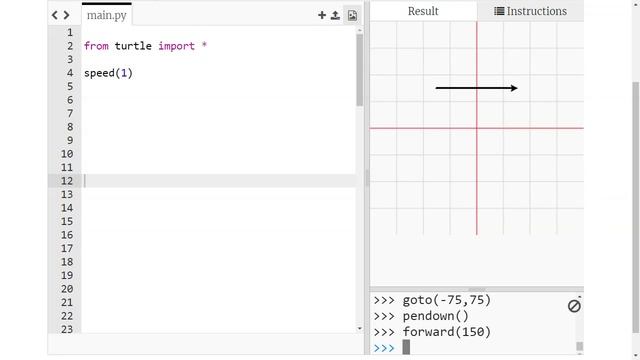Click the page scrollbar on the right edge
The height and width of the screenshot is (360, 640).
(x=636, y=207)
